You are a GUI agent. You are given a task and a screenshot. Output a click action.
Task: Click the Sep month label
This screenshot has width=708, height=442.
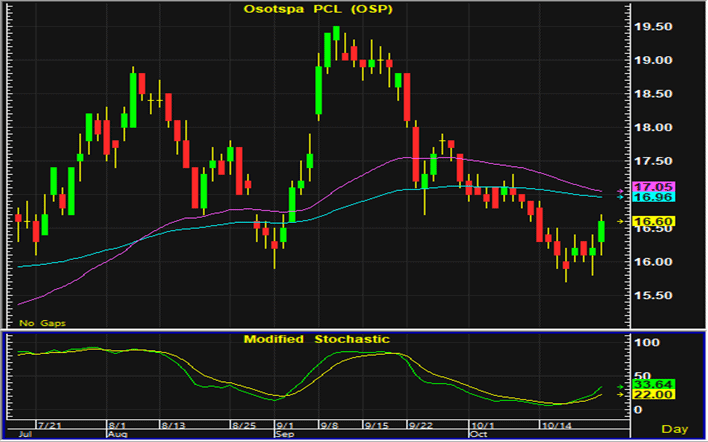tap(284, 436)
